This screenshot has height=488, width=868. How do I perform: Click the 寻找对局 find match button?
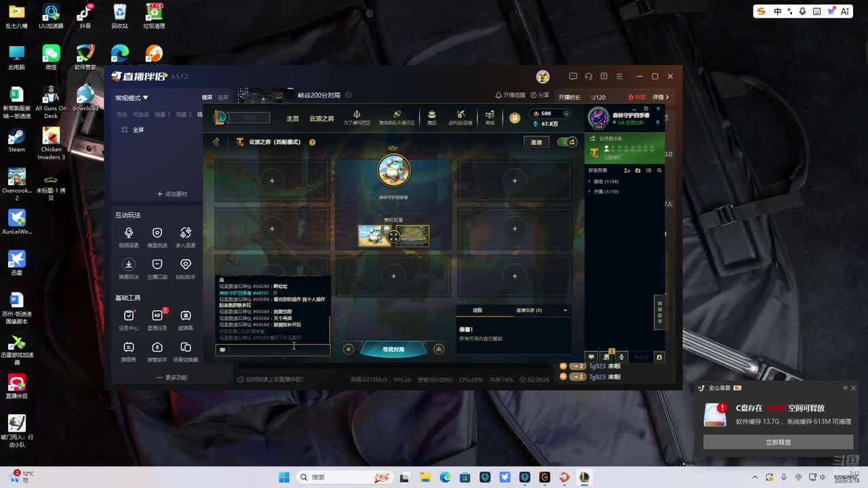[x=393, y=349]
